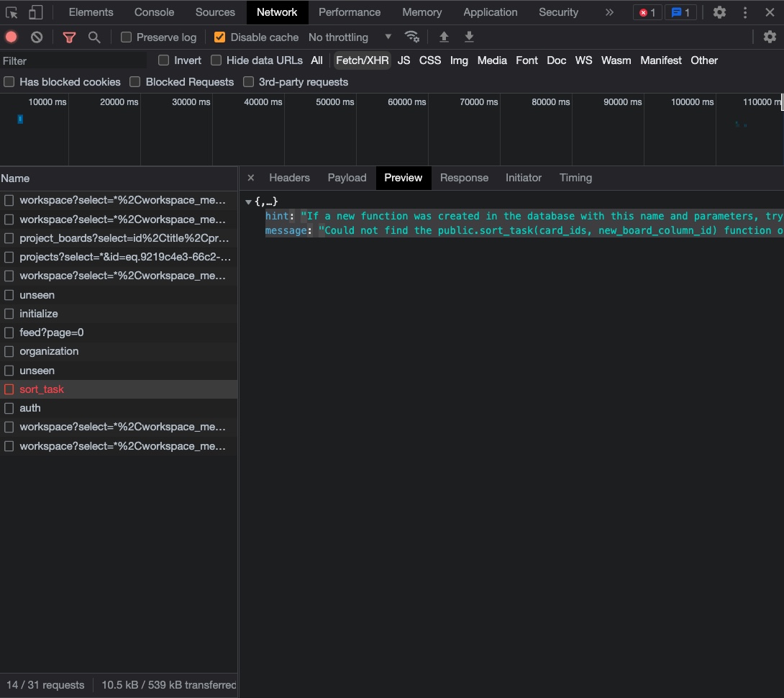The height and width of the screenshot is (698, 784).
Task: Open the Response tab of request
Action: tap(464, 178)
